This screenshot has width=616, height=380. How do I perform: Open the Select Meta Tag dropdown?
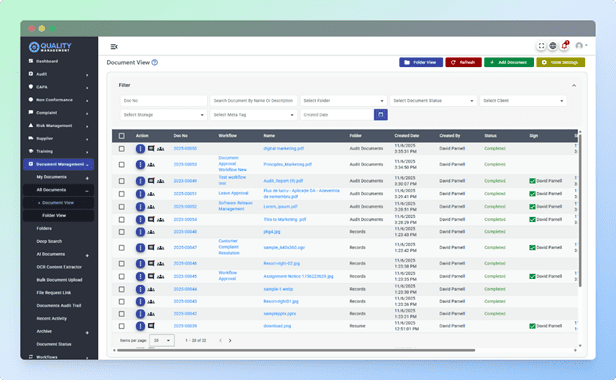click(x=253, y=115)
